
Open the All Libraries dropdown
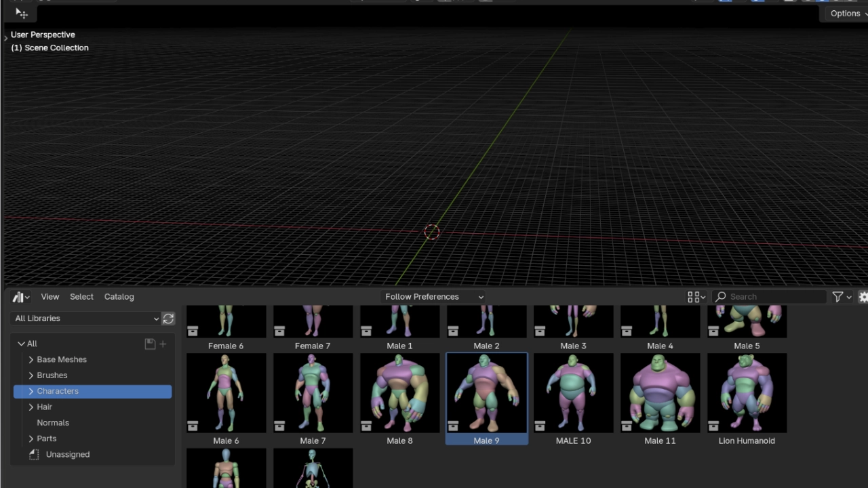click(86, 319)
